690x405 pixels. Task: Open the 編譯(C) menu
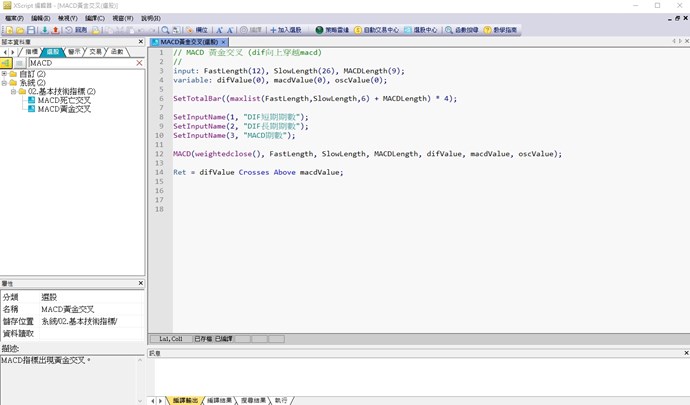(94, 18)
